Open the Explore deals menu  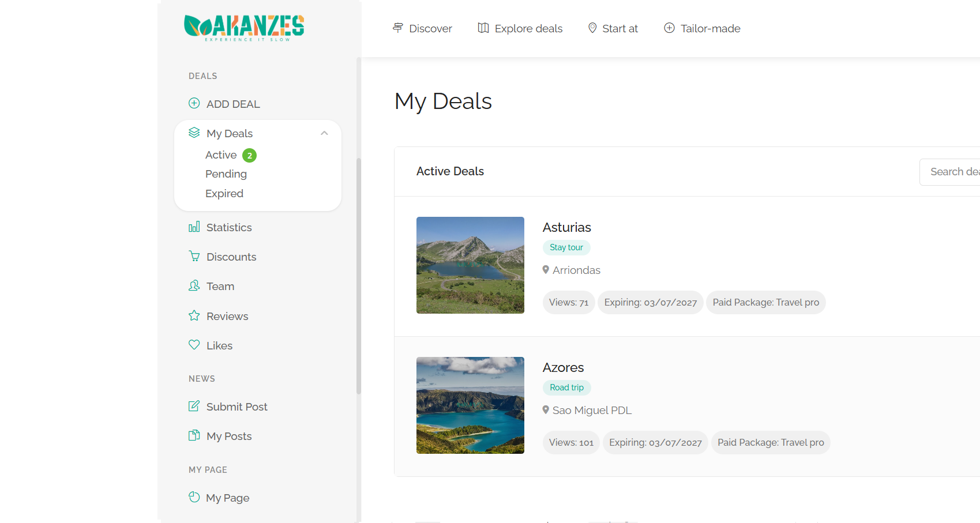pyautogui.click(x=520, y=28)
